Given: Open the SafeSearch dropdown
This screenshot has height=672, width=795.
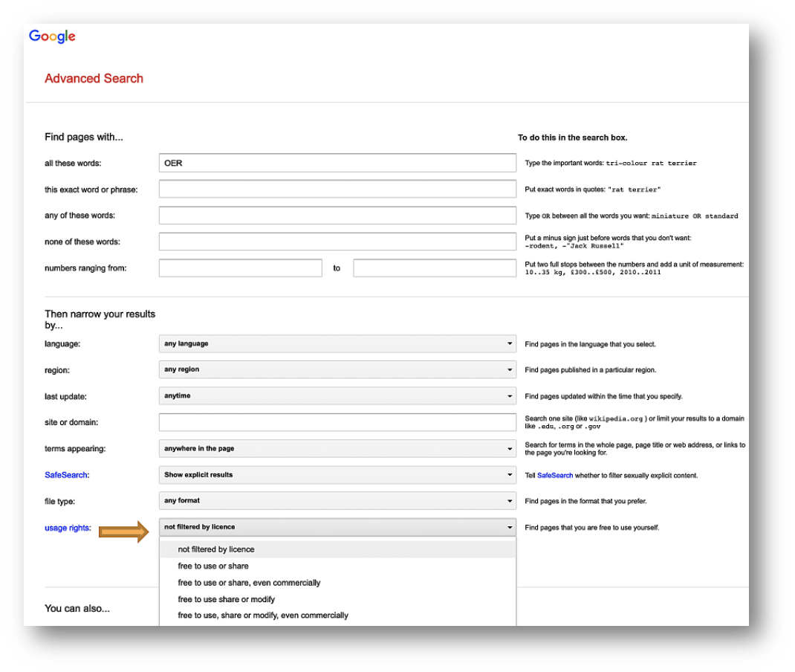Looking at the screenshot, I should pos(336,474).
